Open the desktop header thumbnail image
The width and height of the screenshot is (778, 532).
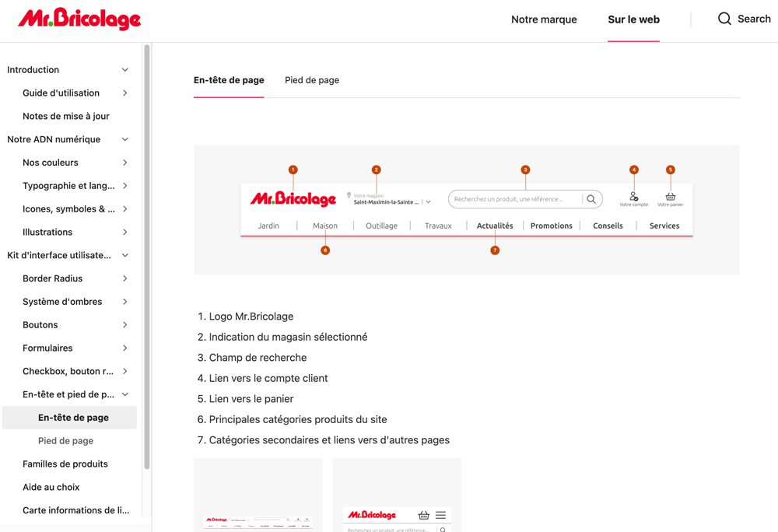click(x=258, y=495)
